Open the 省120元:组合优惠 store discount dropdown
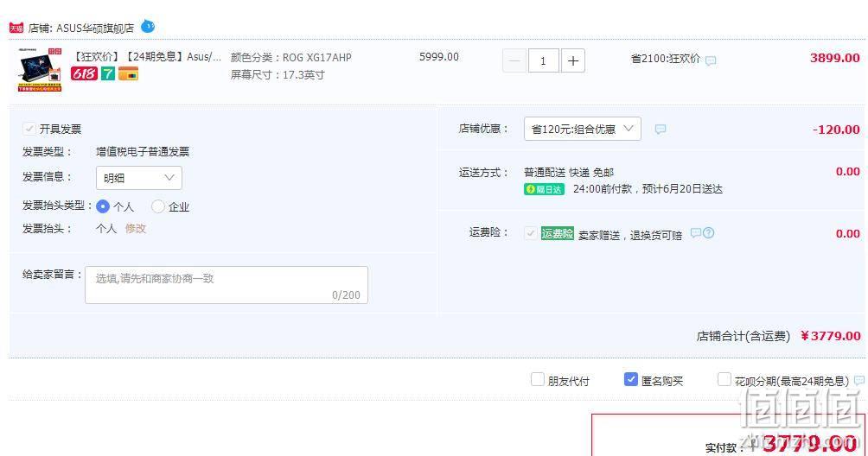This screenshot has height=456, width=868. point(583,129)
